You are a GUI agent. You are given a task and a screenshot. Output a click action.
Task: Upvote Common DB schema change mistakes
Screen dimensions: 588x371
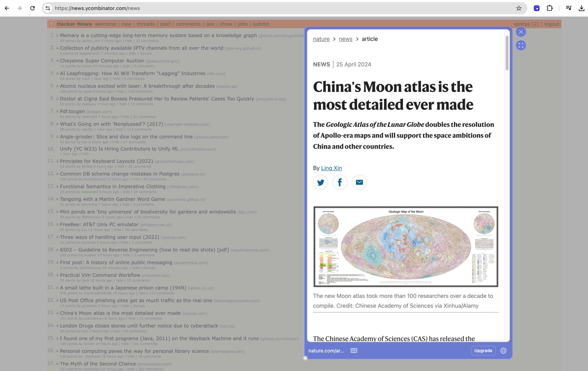57,173
